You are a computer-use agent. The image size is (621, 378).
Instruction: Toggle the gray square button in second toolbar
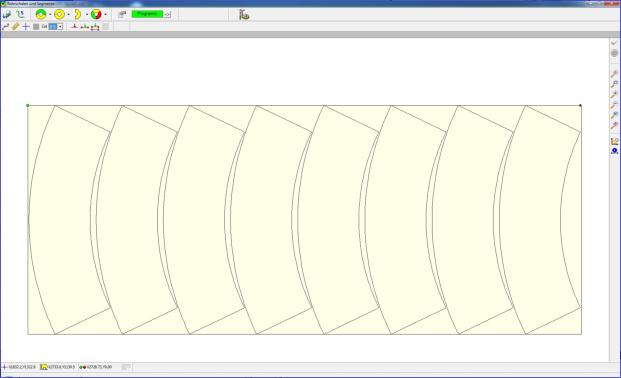tap(36, 27)
